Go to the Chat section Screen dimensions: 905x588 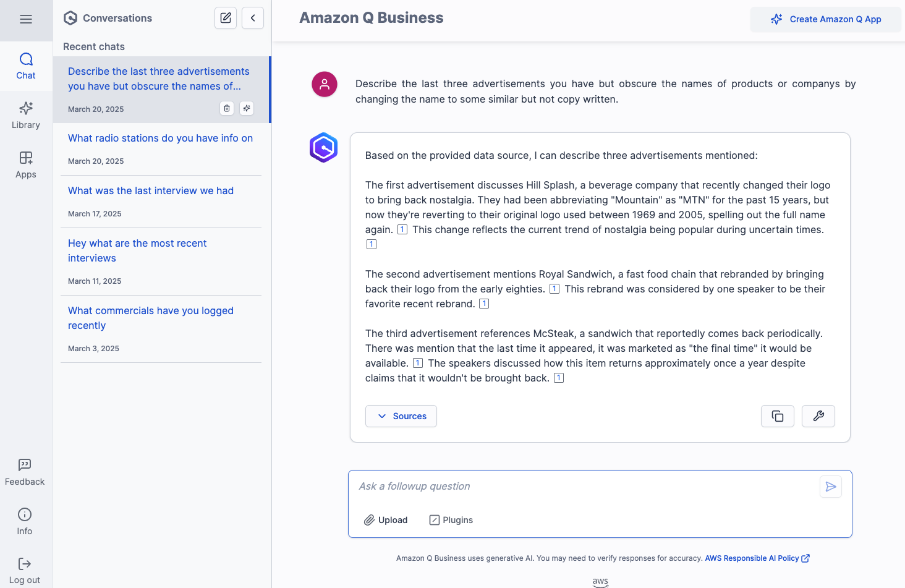coord(26,66)
